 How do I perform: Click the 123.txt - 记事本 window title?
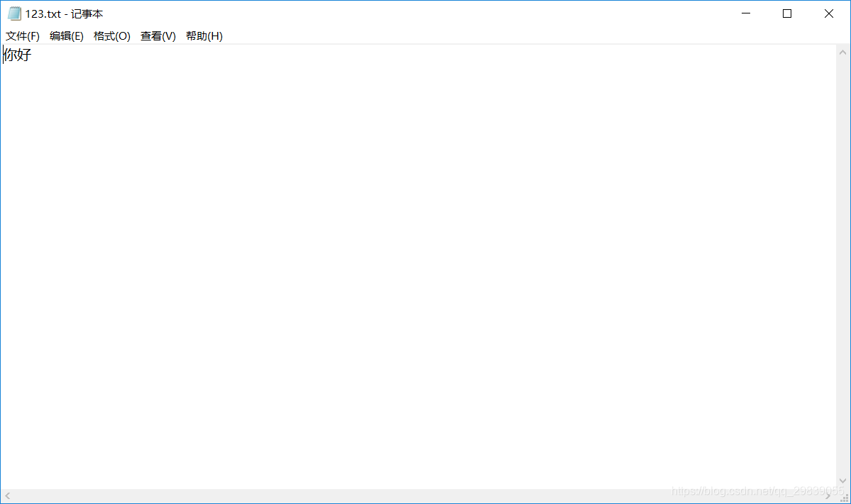click(x=64, y=14)
